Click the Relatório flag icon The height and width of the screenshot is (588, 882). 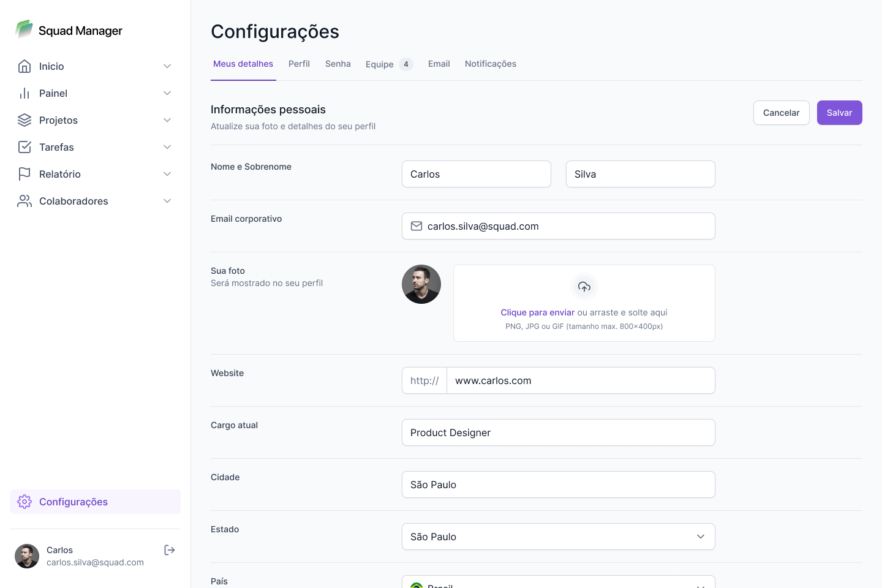coord(24,174)
